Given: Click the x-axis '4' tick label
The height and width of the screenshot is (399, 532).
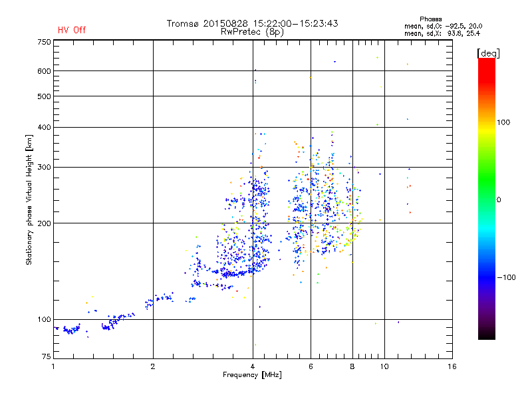Looking at the screenshot, I should (x=253, y=366).
